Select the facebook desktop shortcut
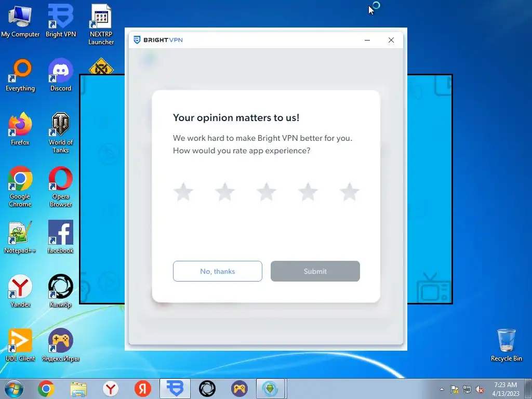This screenshot has width=532, height=399. [x=61, y=237]
